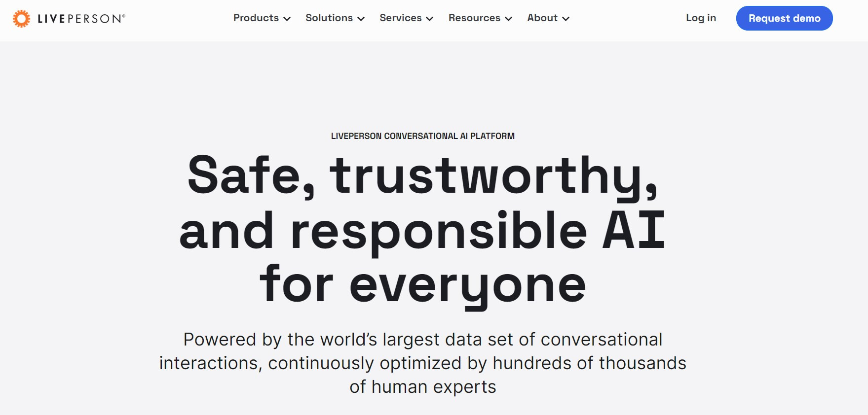Click the Log in link
Image resolution: width=868 pixels, height=415 pixels.
pos(701,18)
